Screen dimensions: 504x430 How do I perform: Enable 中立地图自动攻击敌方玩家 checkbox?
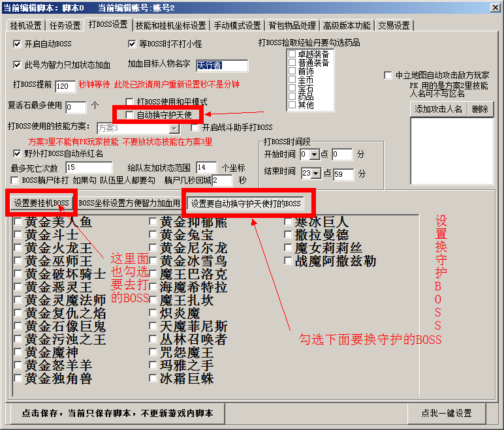[388, 76]
